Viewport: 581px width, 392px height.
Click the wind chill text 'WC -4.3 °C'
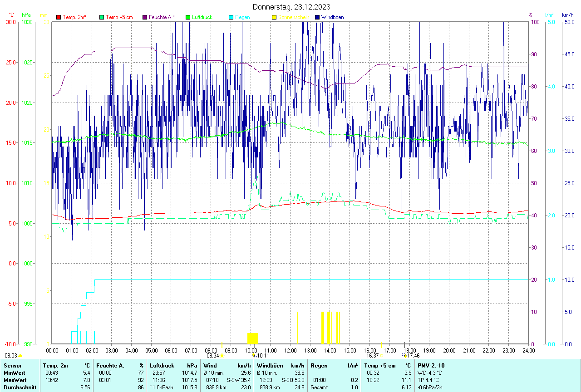click(430, 372)
